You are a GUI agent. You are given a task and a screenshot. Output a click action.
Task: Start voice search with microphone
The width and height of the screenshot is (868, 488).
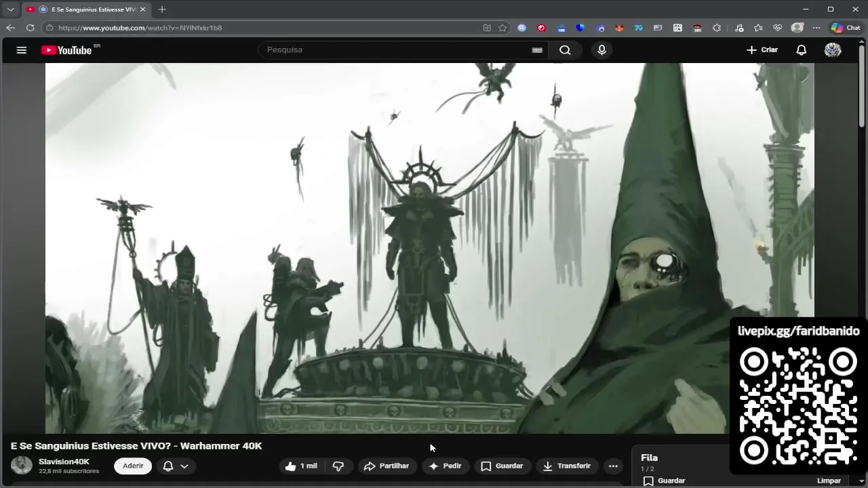pyautogui.click(x=601, y=50)
